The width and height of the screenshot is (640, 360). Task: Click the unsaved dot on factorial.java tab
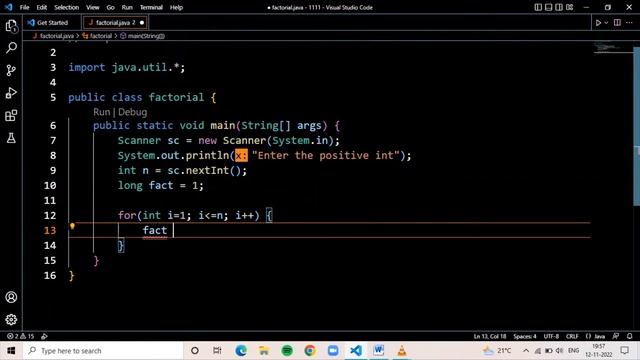[x=142, y=23]
